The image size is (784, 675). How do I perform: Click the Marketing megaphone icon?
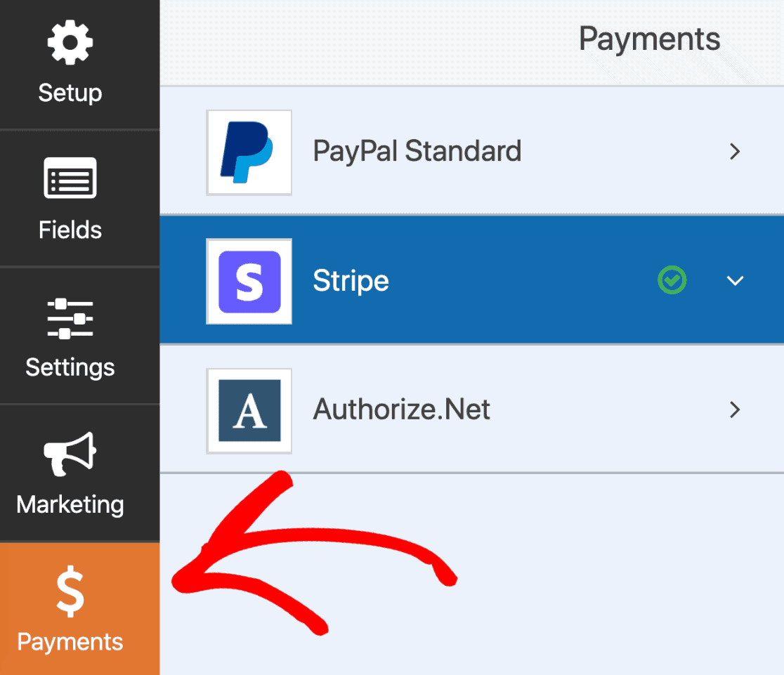click(70, 454)
